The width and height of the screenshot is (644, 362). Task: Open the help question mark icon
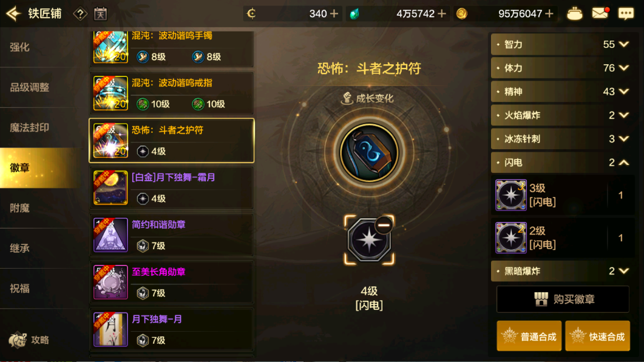pyautogui.click(x=80, y=14)
